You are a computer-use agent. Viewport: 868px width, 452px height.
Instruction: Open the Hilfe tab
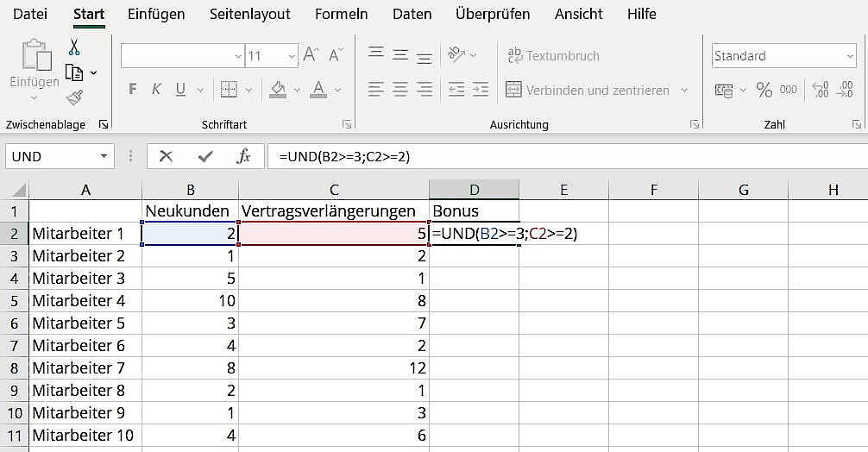tap(642, 14)
